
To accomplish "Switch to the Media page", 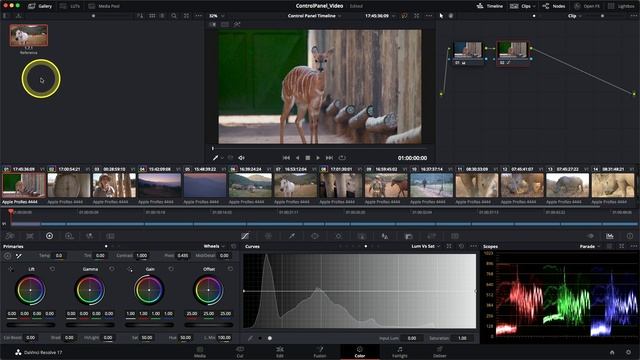I will 200,352.
